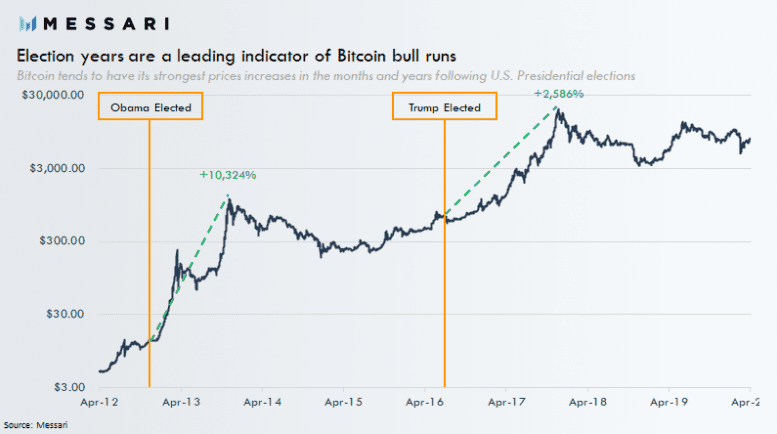
Task: Click the Trump Elected label box
Action: click(444, 106)
